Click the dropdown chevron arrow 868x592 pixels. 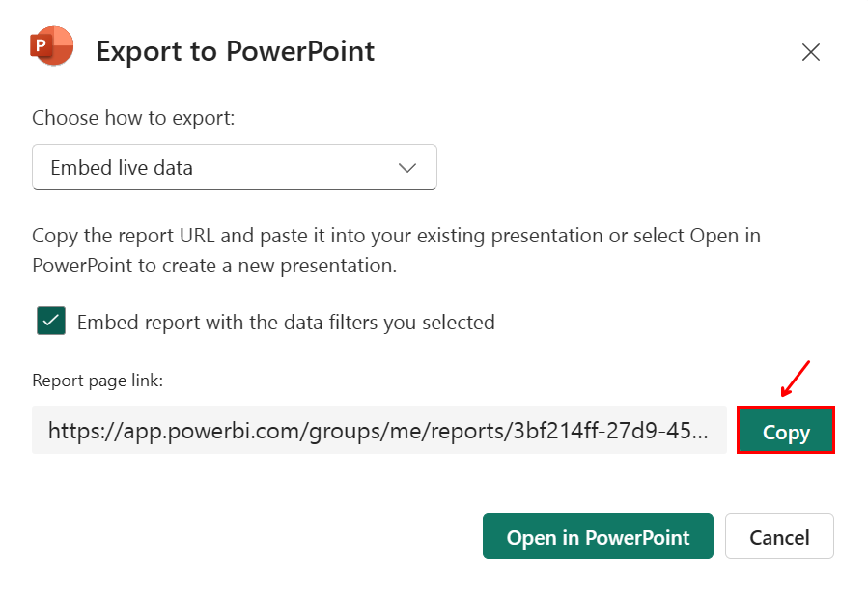406,166
